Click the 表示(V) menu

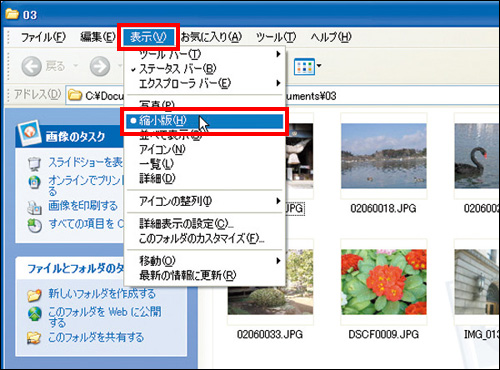point(148,37)
